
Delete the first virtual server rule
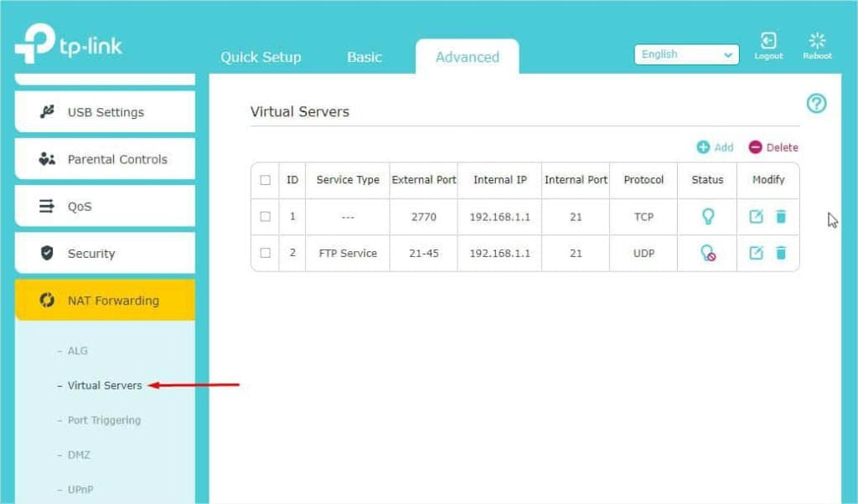(x=779, y=216)
